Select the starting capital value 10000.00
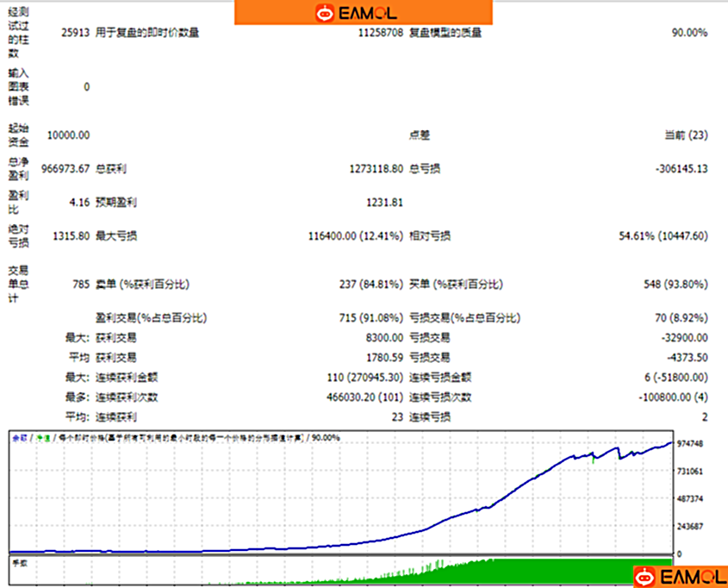728x588 pixels. coord(69,134)
